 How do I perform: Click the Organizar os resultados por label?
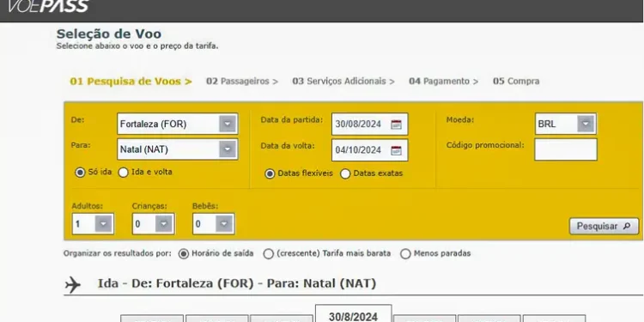coord(117,253)
